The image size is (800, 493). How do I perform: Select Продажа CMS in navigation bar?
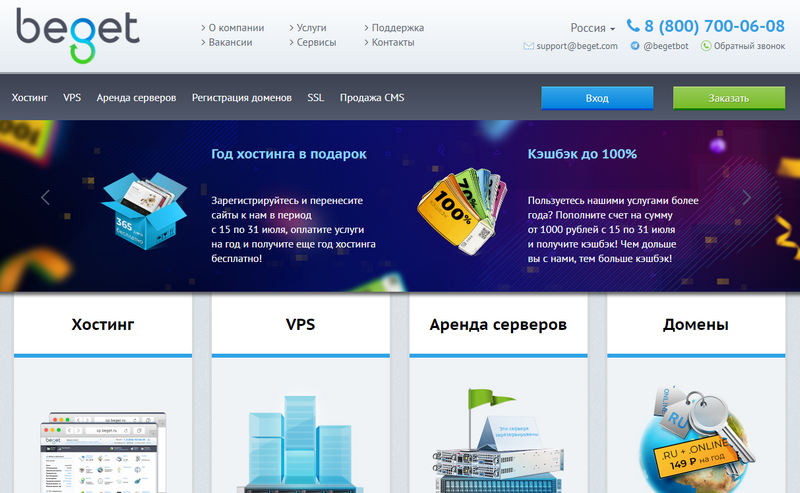372,97
